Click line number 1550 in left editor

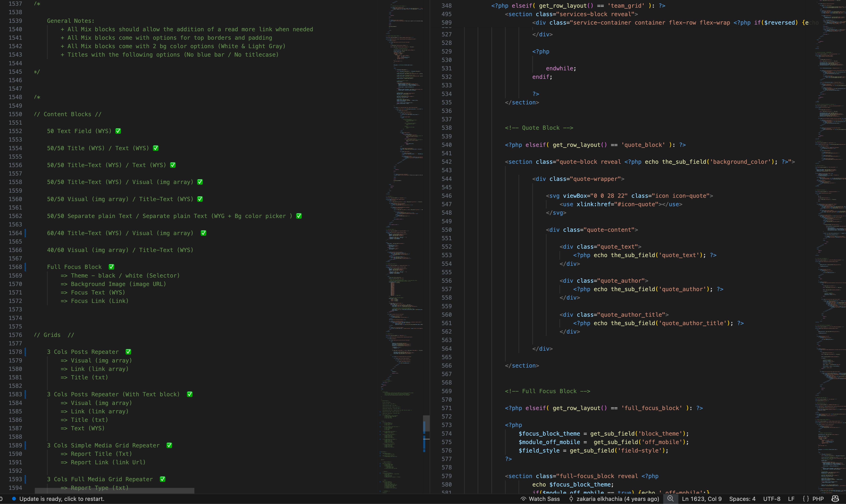(15, 114)
